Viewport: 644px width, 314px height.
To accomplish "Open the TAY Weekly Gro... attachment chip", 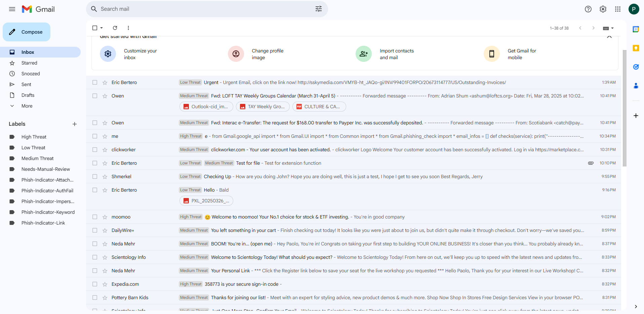I will (x=263, y=107).
